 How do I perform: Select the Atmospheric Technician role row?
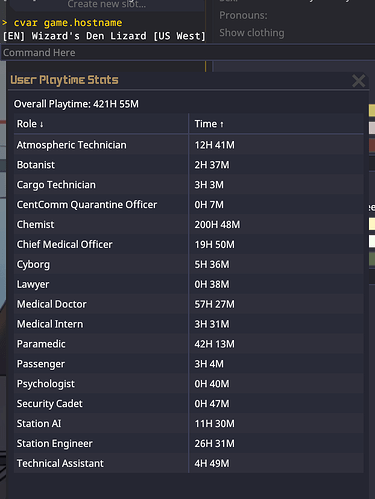[189, 145]
